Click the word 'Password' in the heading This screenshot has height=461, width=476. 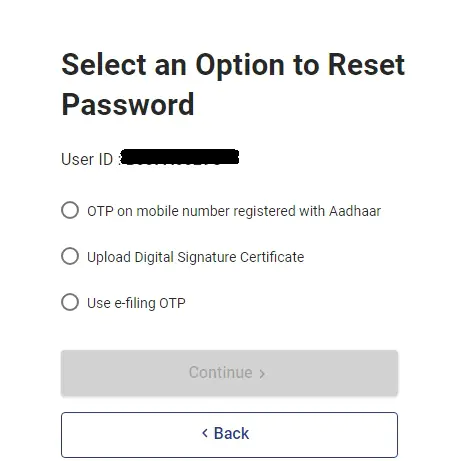(x=128, y=105)
